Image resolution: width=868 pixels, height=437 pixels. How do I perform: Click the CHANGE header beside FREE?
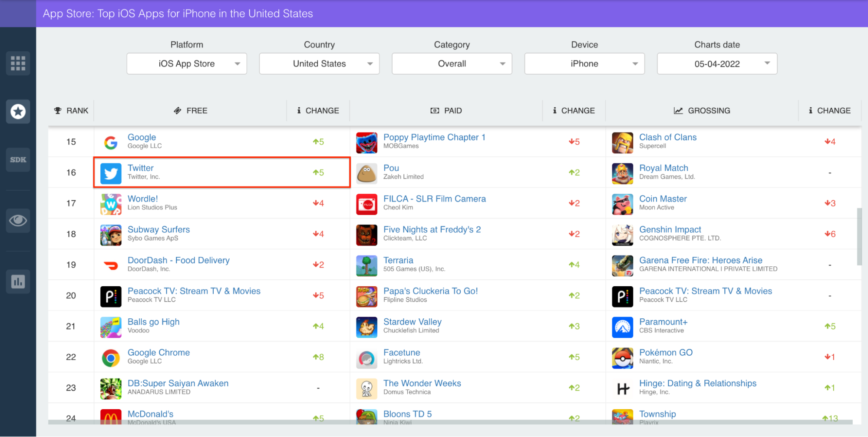pyautogui.click(x=318, y=111)
